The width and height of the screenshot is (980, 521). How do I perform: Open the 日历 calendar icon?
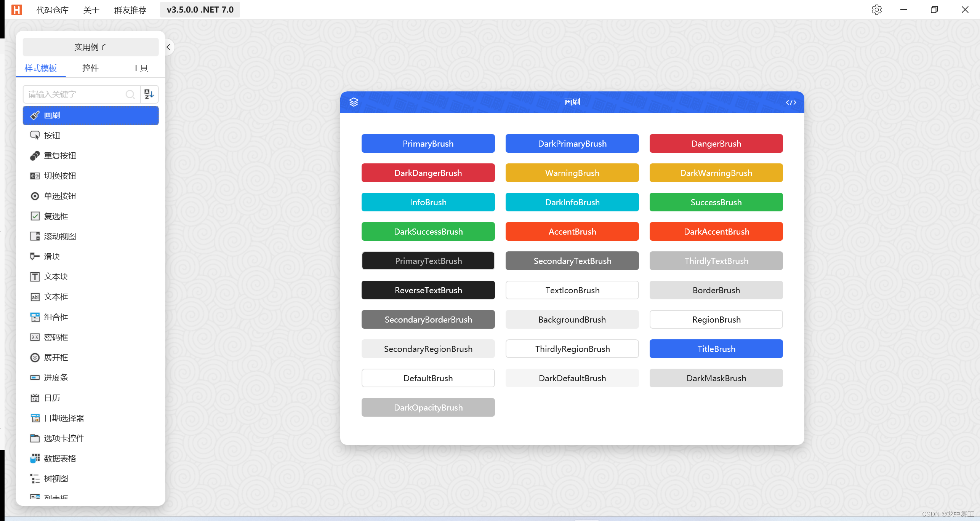(x=35, y=398)
